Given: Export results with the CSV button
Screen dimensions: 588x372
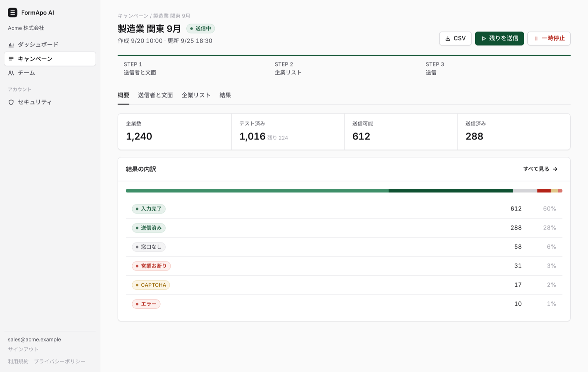Looking at the screenshot, I should coord(455,38).
